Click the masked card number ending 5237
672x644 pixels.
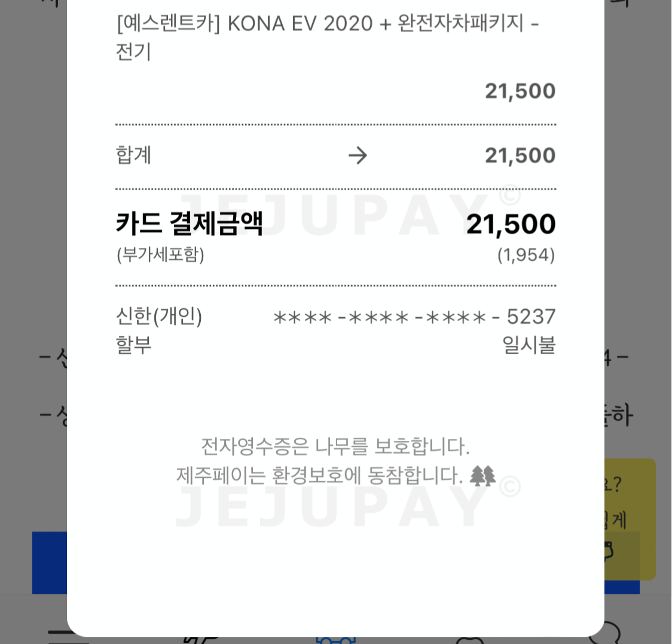click(414, 317)
